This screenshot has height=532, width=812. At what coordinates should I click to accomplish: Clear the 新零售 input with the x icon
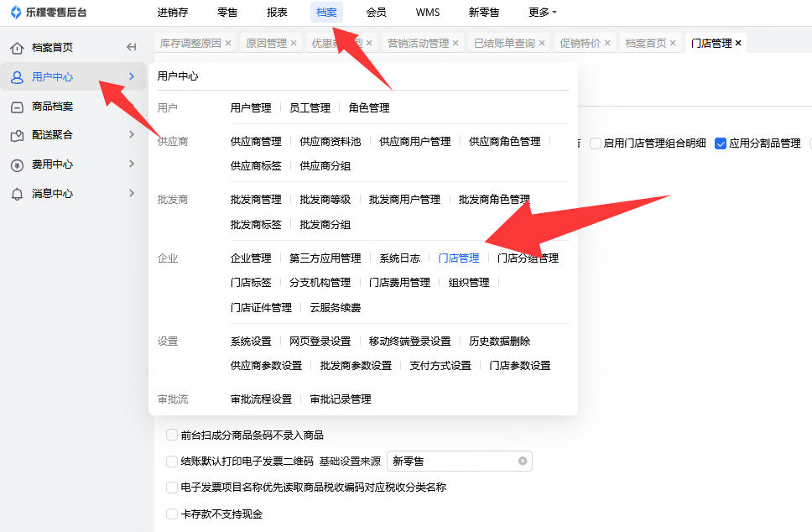pos(523,461)
